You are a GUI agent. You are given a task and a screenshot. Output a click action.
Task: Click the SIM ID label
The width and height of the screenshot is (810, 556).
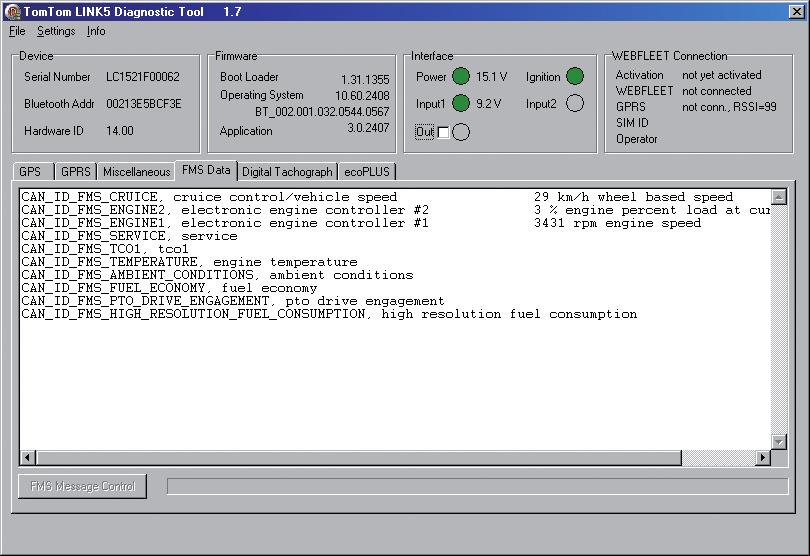(x=632, y=123)
